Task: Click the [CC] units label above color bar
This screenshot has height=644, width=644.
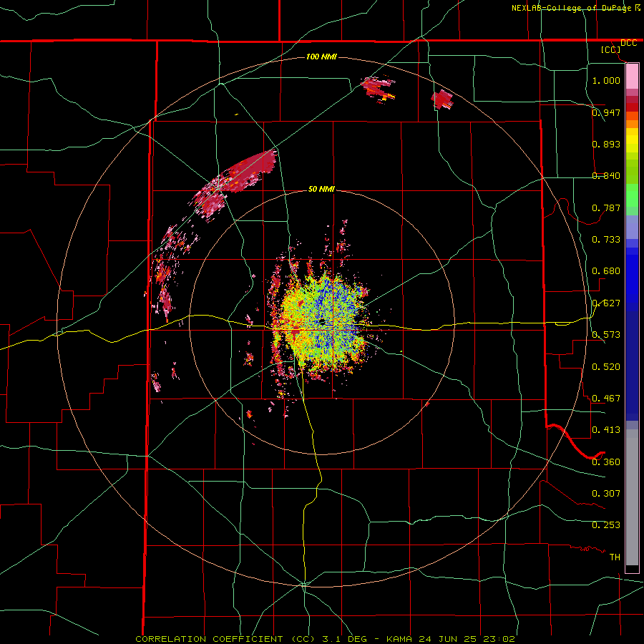Action: click(610, 49)
